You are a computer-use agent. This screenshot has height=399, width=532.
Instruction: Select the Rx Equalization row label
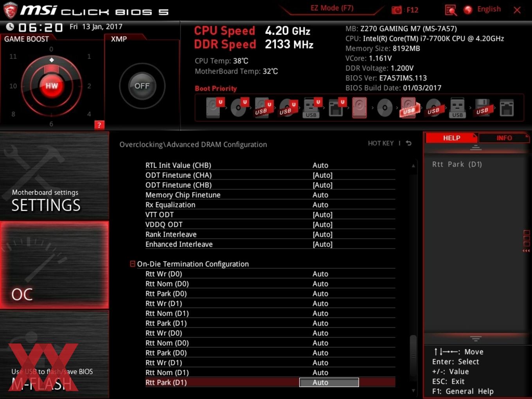[x=170, y=205]
